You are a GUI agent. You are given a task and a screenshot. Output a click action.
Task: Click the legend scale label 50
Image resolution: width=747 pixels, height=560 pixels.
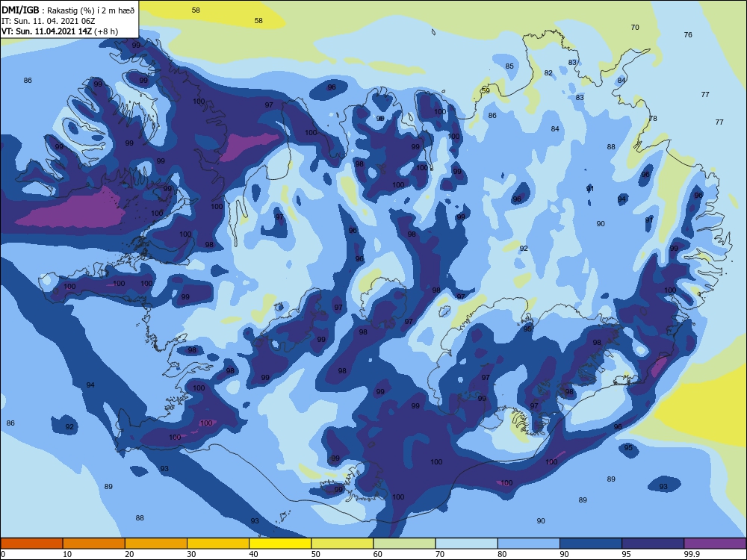[316, 554]
